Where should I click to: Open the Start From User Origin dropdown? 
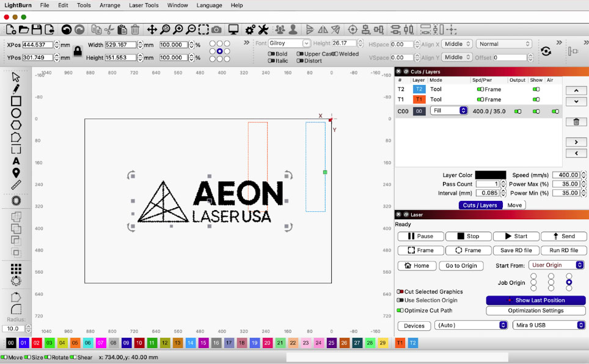click(557, 265)
